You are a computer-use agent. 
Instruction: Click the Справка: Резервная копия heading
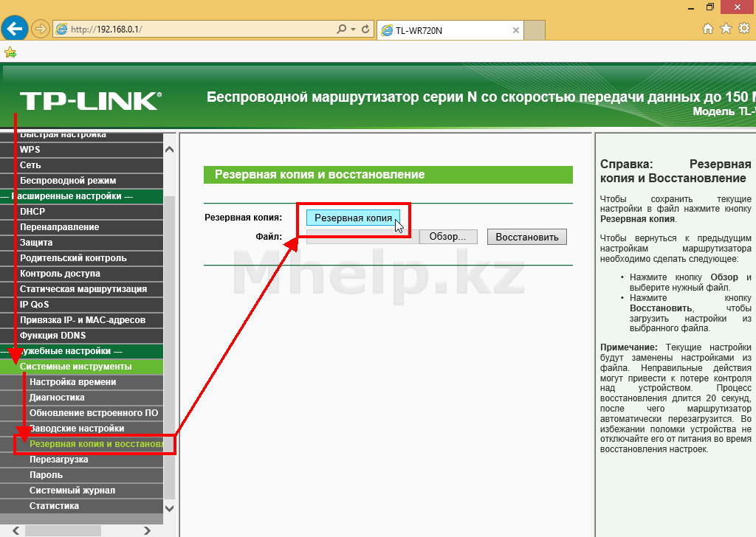pyautogui.click(x=676, y=171)
